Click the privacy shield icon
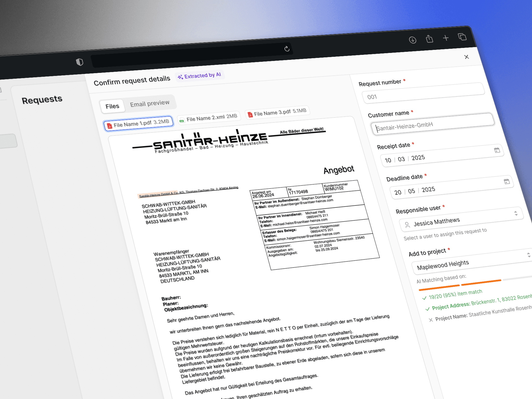This screenshot has height=399, width=532. (80, 62)
